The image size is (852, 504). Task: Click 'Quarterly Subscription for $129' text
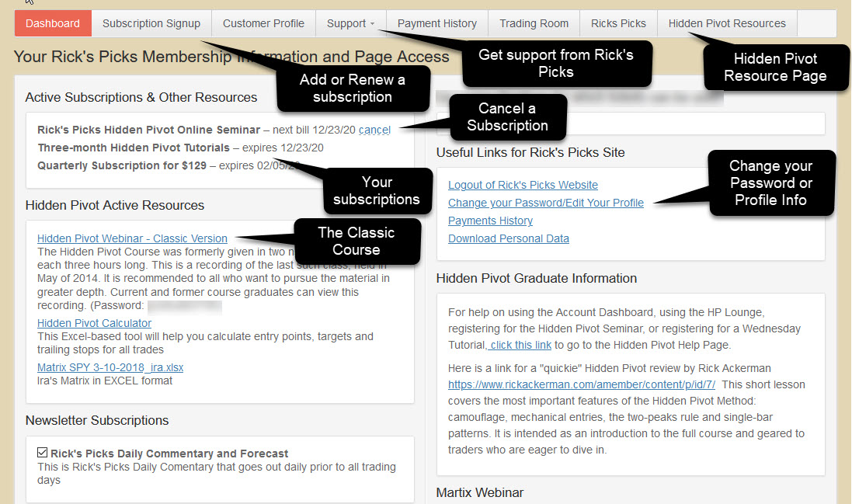pyautogui.click(x=122, y=165)
